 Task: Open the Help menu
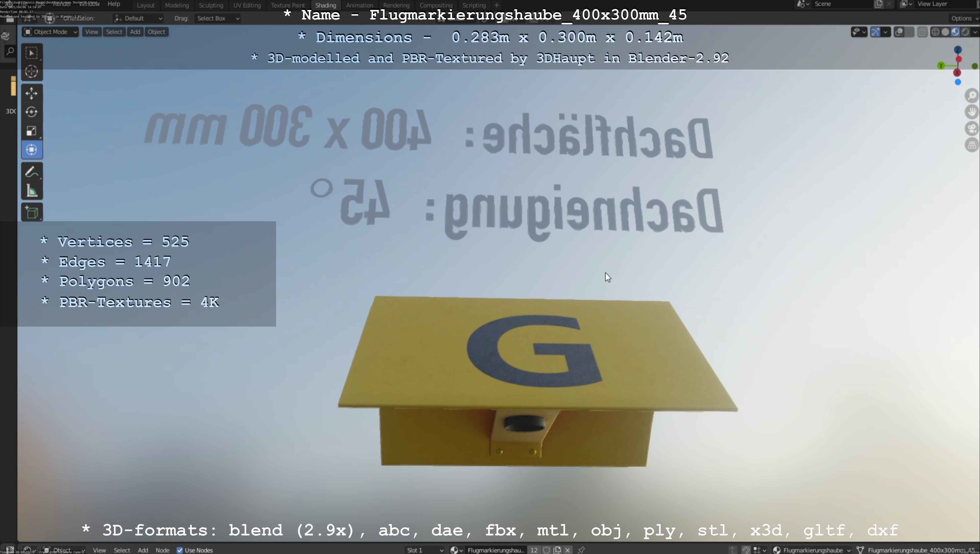point(114,4)
